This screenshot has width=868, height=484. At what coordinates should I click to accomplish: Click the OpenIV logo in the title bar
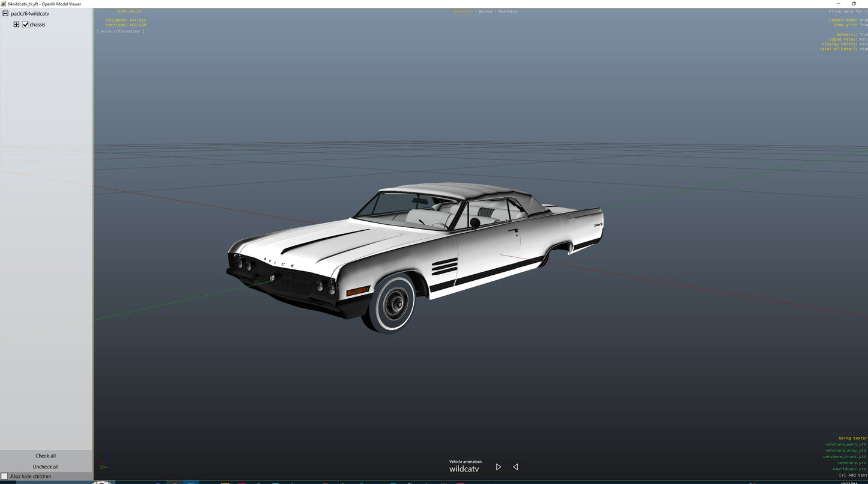coord(4,4)
